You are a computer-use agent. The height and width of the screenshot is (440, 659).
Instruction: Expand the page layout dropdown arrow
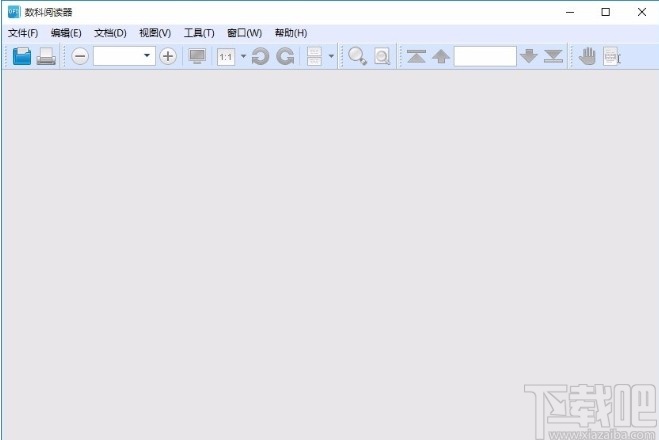tap(331, 56)
